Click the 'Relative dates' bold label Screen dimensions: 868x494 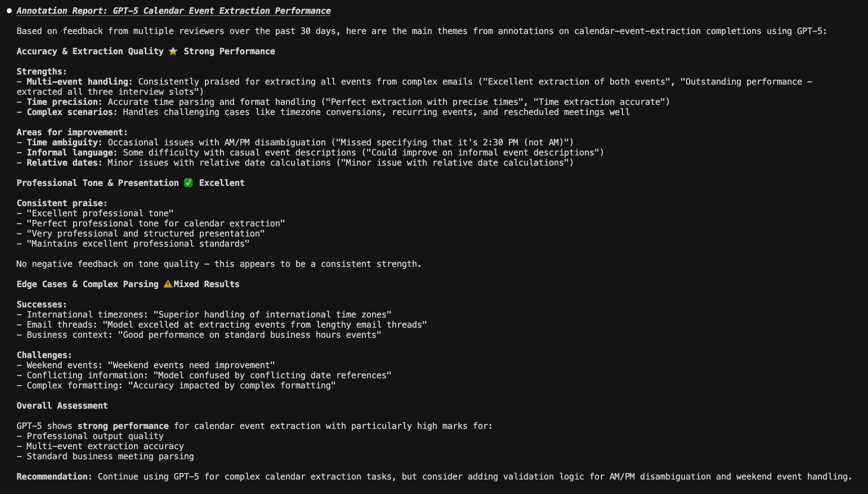62,163
